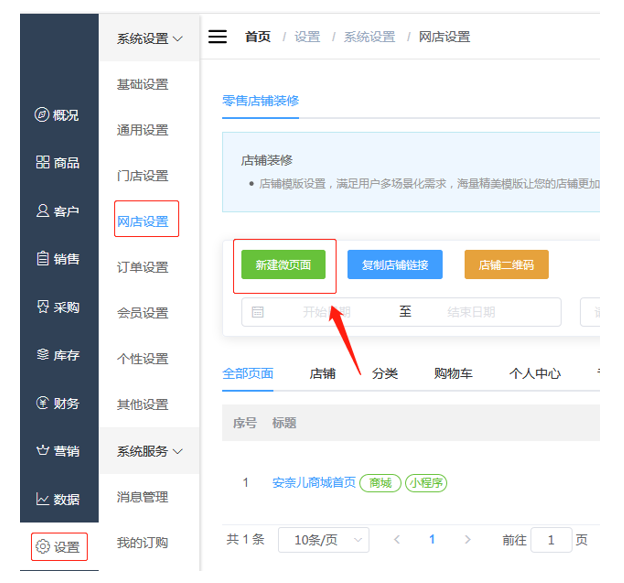The height and width of the screenshot is (583, 624).
Task: Click the calendar icon in date range
Action: [x=257, y=312]
